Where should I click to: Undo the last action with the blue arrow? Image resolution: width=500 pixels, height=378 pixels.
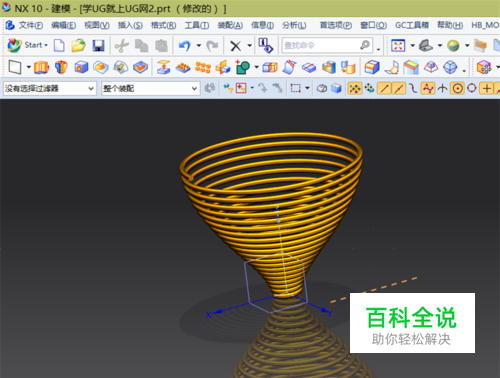point(184,45)
